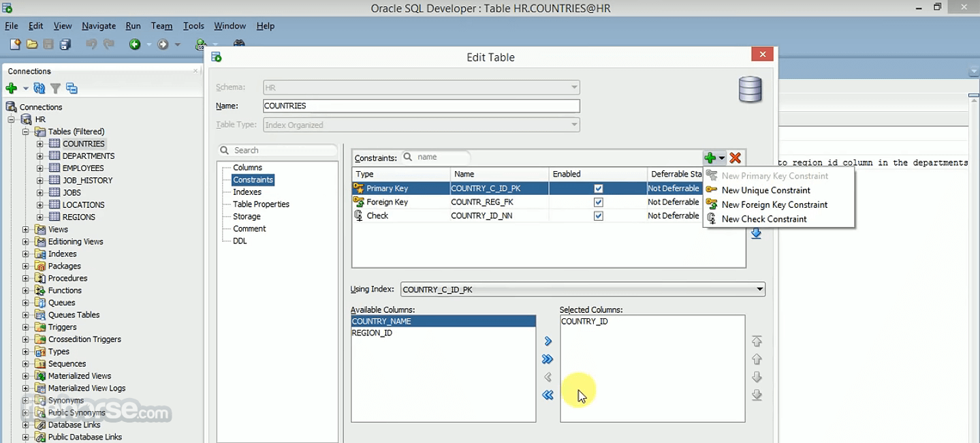The image size is (980, 443).
Task: Open the Back button history dropdown
Action: (x=148, y=45)
